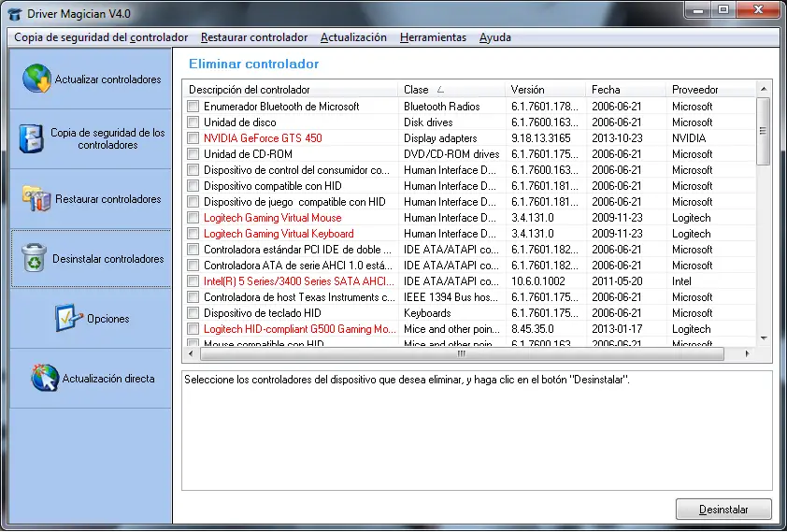
Task: Click the Driver Magician title bar hat icon
Action: coord(16,13)
